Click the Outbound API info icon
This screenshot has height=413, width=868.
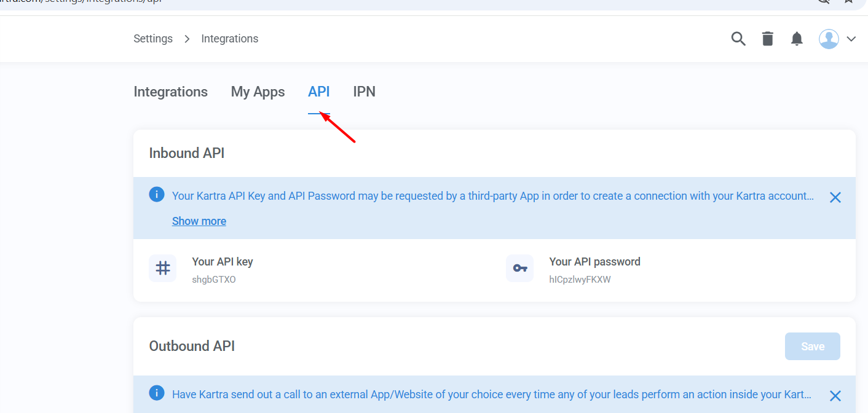click(x=157, y=393)
